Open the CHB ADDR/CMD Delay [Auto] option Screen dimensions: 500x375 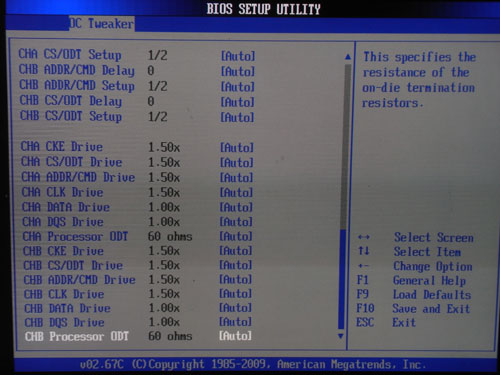(238, 71)
